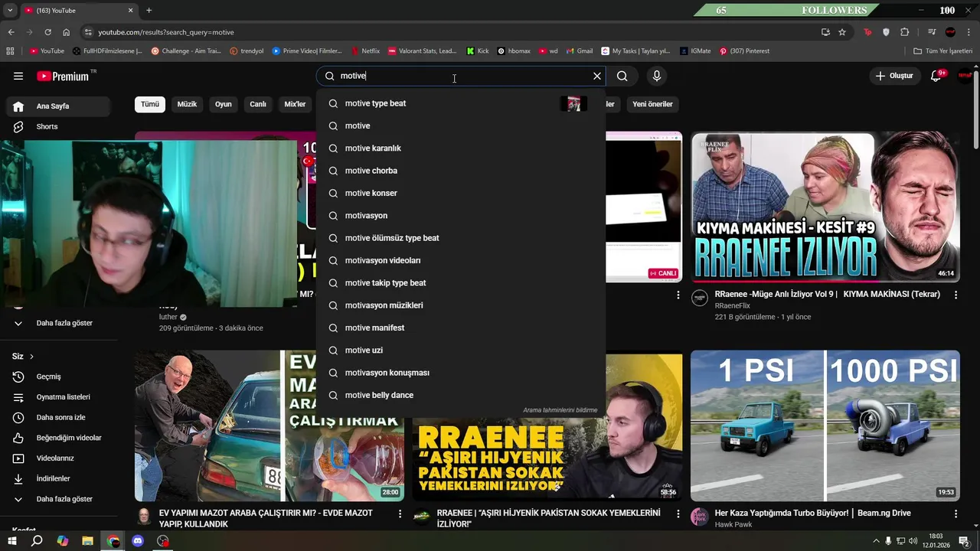
Task: Open options for Beam.ng Drive video
Action: [955, 514]
